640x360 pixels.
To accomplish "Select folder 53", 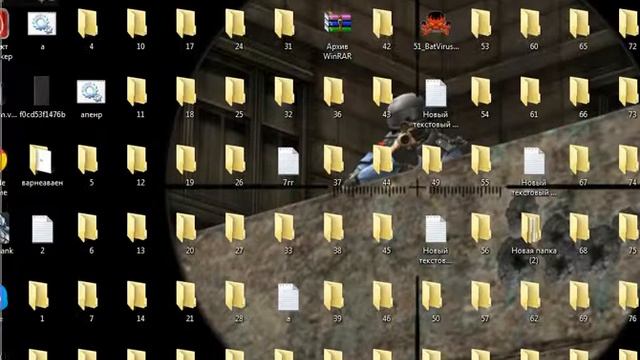I will coord(481,24).
